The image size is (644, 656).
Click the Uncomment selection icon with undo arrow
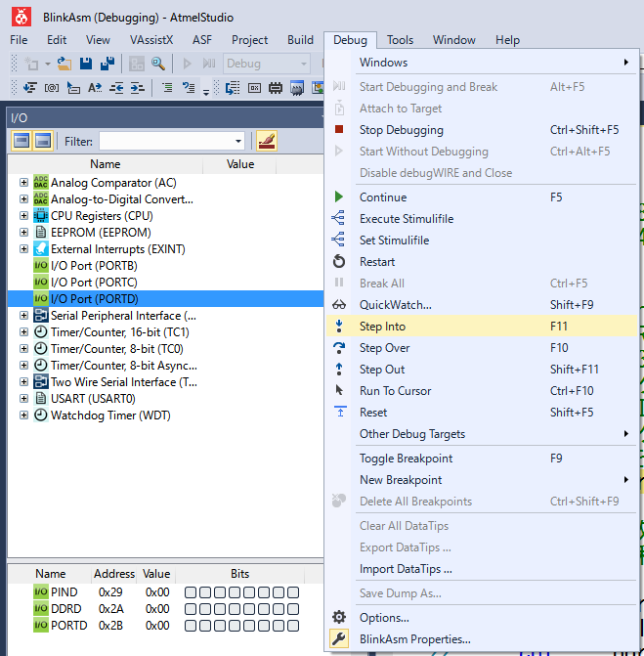[189, 88]
